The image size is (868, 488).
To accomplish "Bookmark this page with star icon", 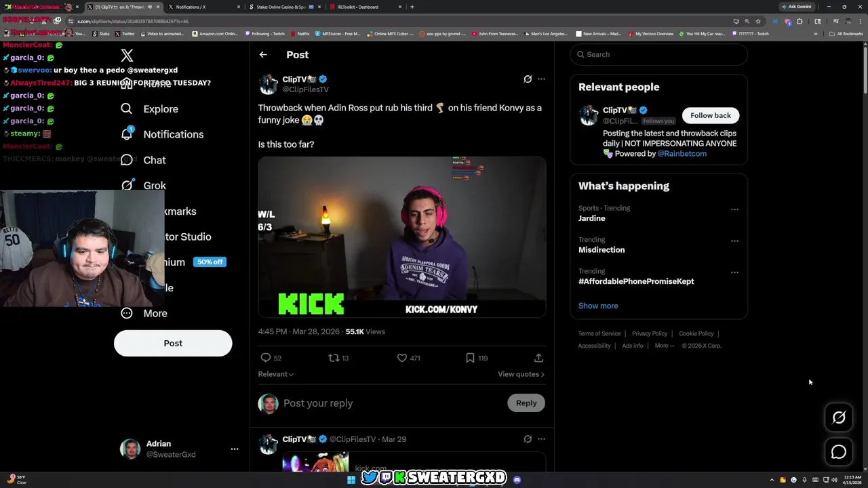I will 758,21.
